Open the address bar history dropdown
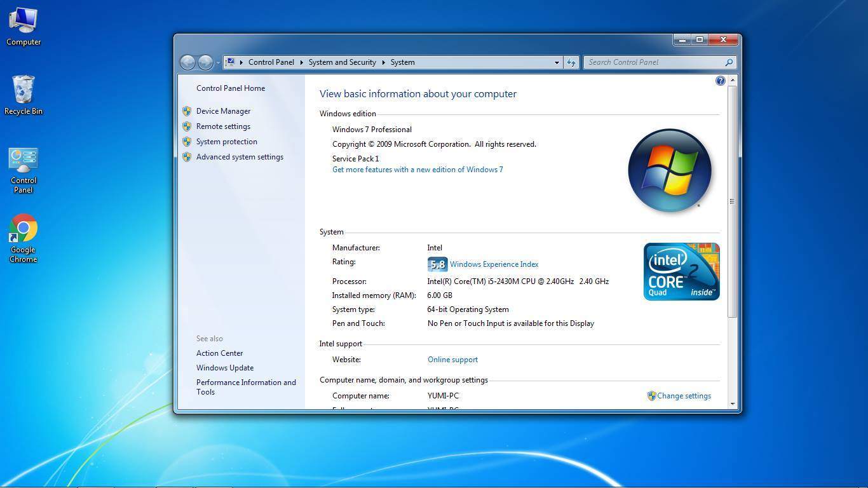868x488 pixels. pyautogui.click(x=557, y=62)
